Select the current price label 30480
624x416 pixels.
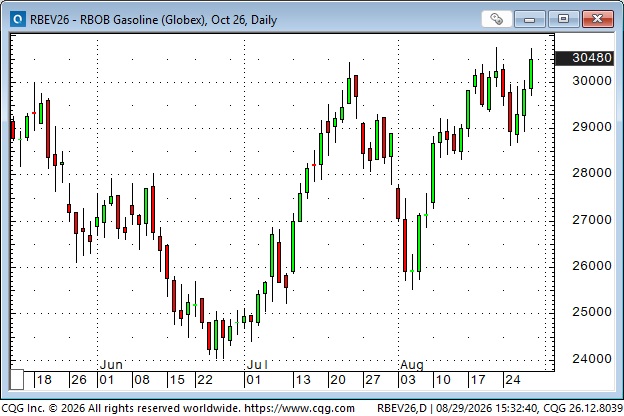pos(585,58)
